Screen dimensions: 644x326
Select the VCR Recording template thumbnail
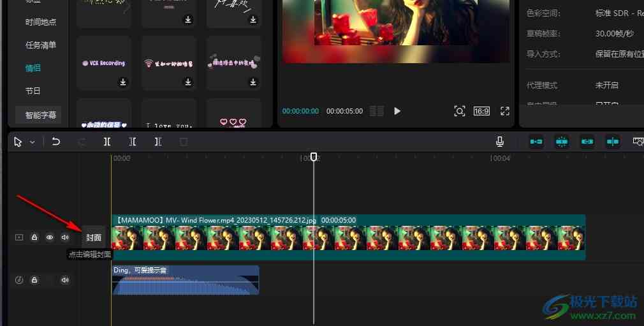coord(103,63)
